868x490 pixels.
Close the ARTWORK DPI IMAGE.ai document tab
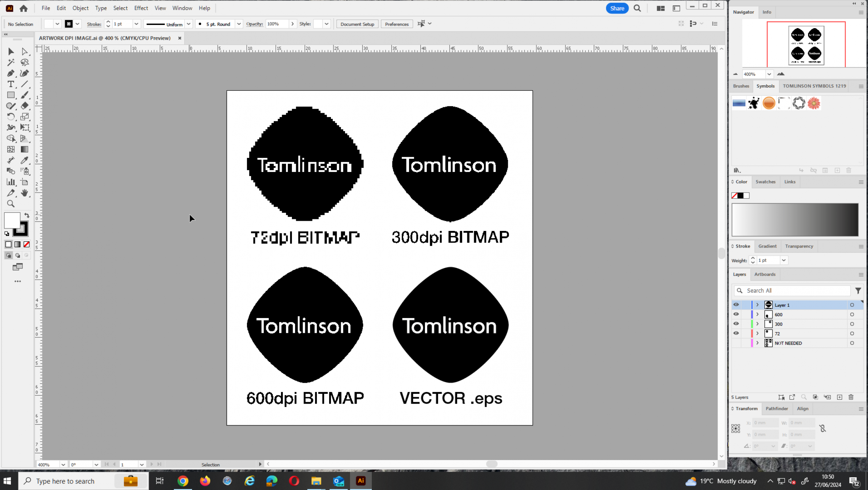(x=179, y=38)
